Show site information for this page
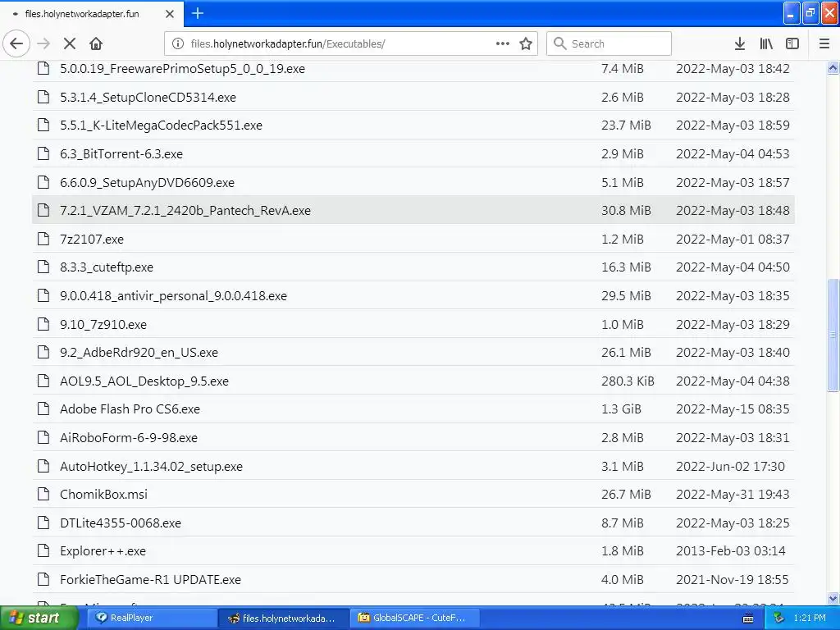This screenshot has width=840, height=630. (x=178, y=43)
